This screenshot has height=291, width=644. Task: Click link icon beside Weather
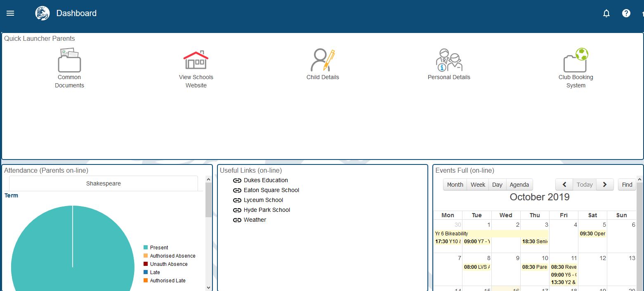coord(237,220)
